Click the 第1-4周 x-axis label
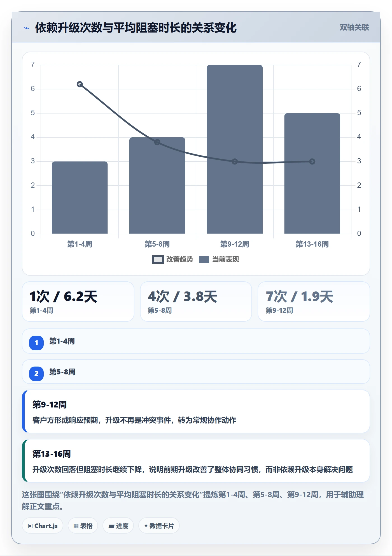392x556 pixels. (80, 244)
